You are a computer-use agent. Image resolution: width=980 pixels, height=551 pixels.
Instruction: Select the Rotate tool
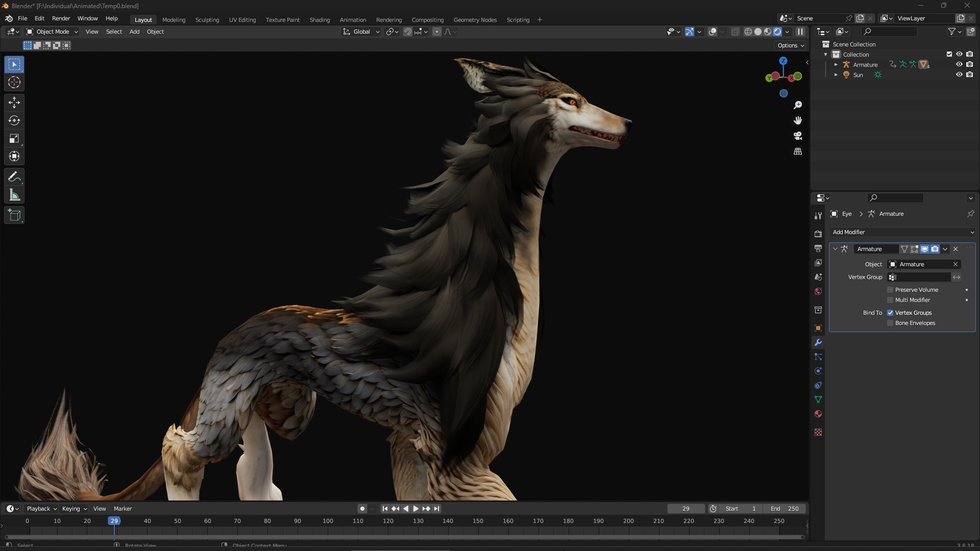[14, 120]
